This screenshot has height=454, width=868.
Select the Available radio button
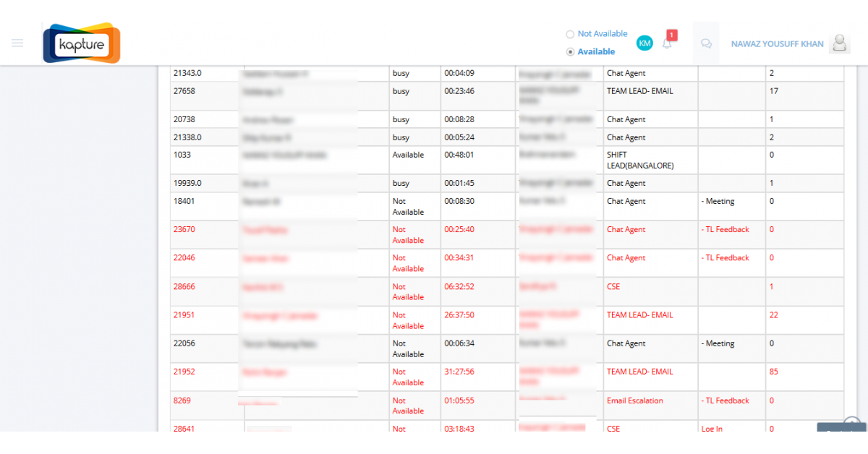(x=570, y=51)
